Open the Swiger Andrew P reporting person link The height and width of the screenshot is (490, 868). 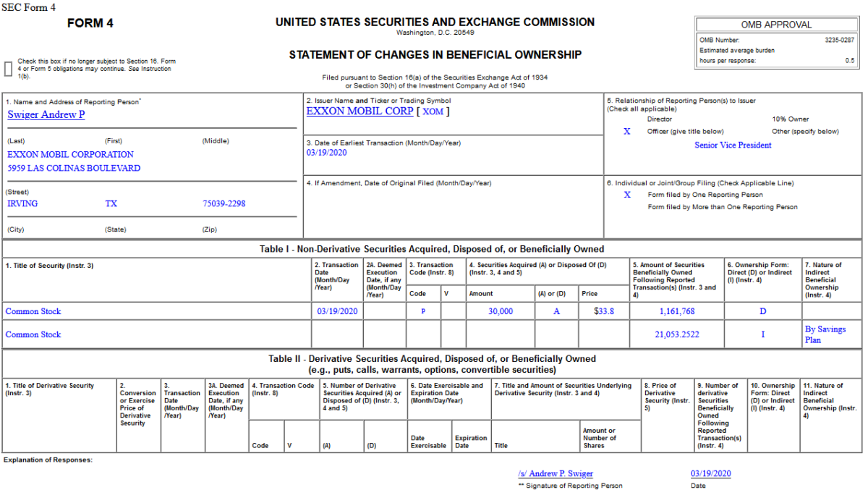[x=46, y=114]
